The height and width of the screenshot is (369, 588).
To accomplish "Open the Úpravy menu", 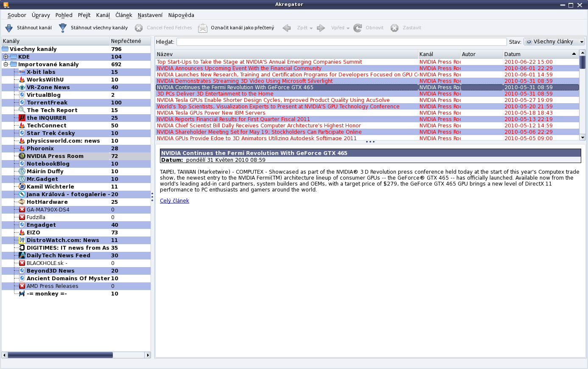I will (x=41, y=15).
